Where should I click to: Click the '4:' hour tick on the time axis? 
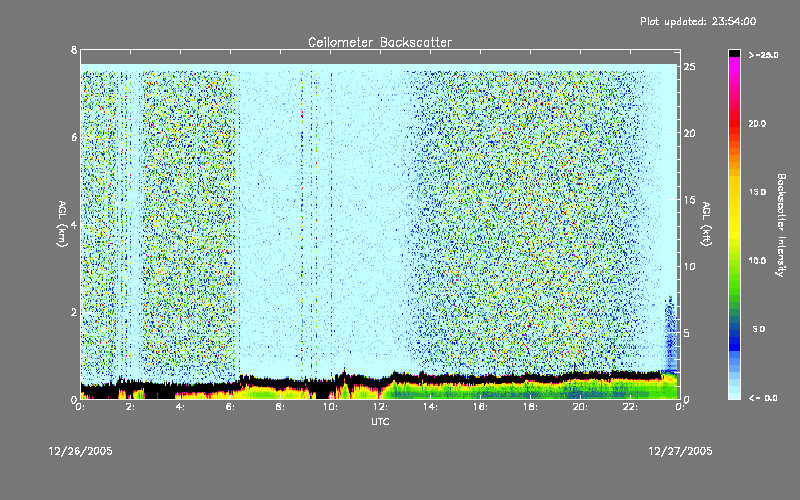pyautogui.click(x=181, y=407)
